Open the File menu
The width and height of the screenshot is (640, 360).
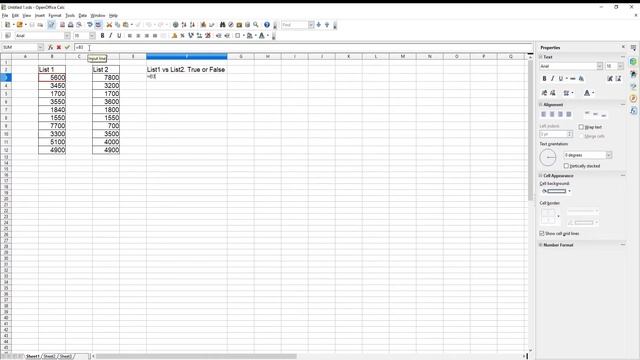(x=5, y=16)
